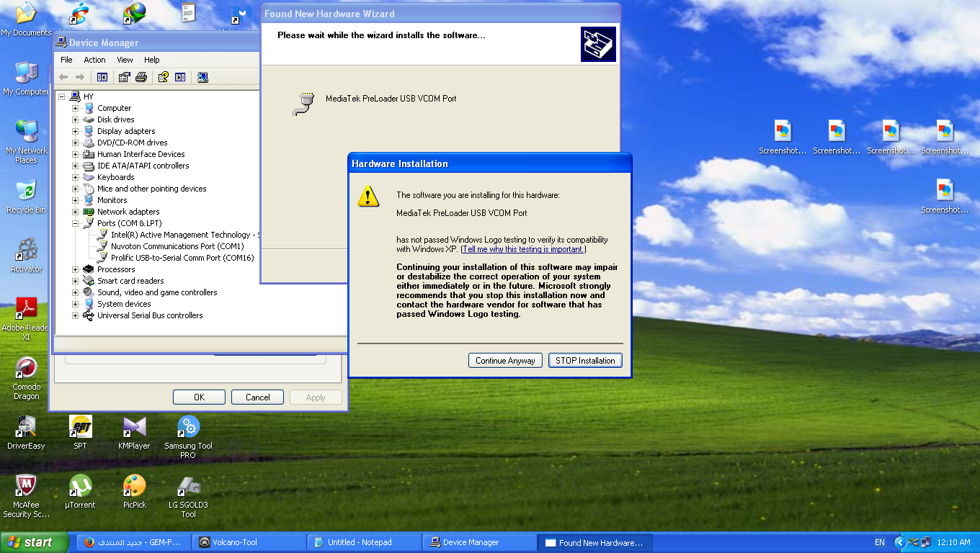Select the Samsung Tool PRO desktop shortcut
Image resolution: width=980 pixels, height=553 pixels.
pyautogui.click(x=188, y=437)
